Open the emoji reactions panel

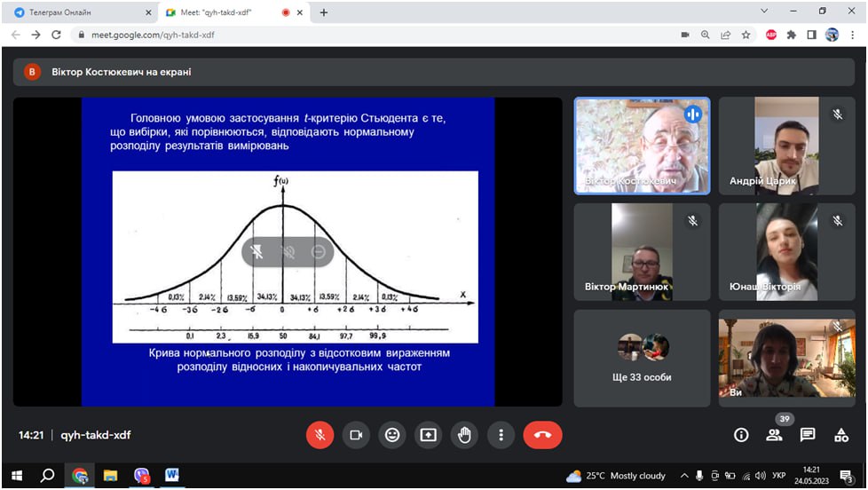pos(392,435)
